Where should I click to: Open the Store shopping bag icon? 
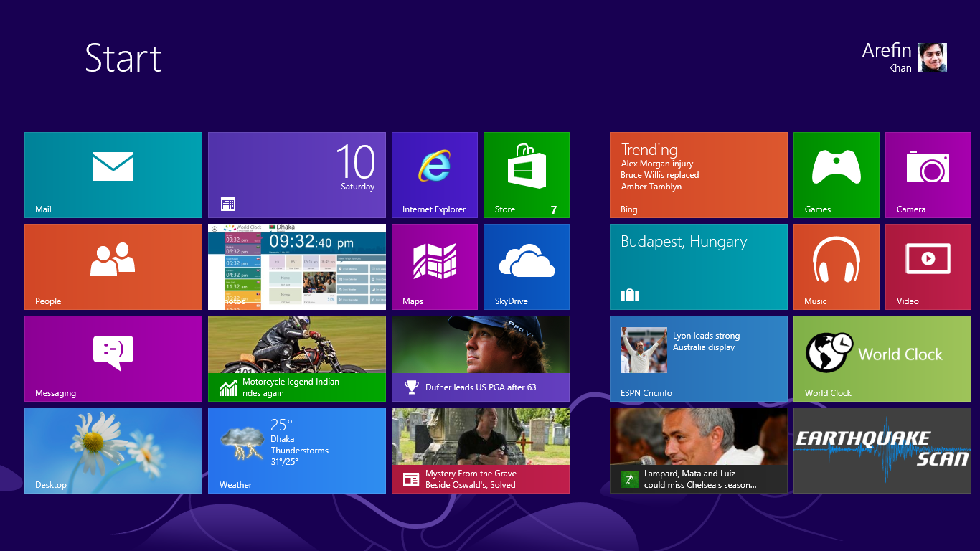pyautogui.click(x=527, y=165)
